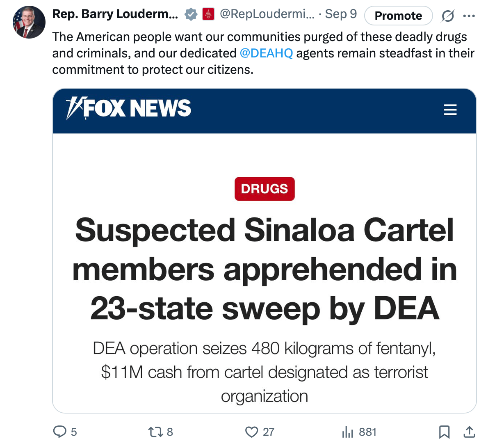Click the red DRUGS category tag

click(265, 189)
